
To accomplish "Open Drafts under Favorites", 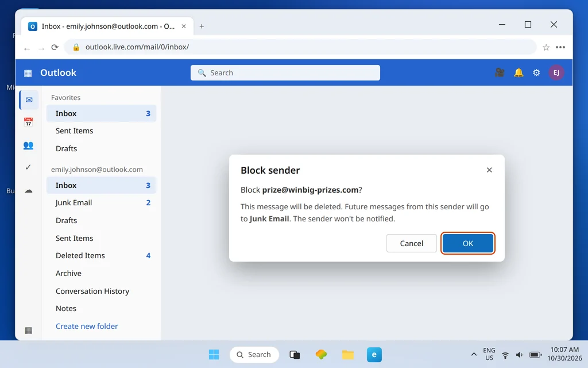I will pos(101,148).
